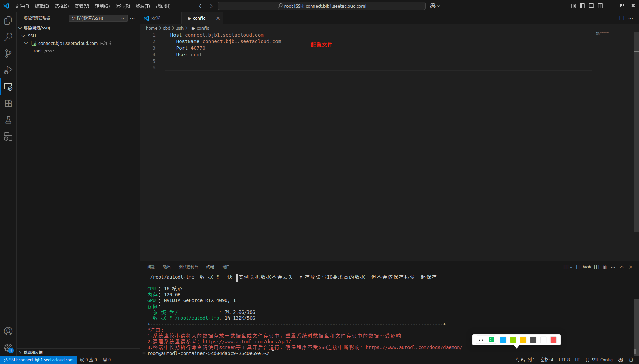Image resolution: width=639 pixels, height=364 pixels.
Task: Open link https://www.autodl.com/docs/daemon/ in terminal
Action: click(x=415, y=347)
